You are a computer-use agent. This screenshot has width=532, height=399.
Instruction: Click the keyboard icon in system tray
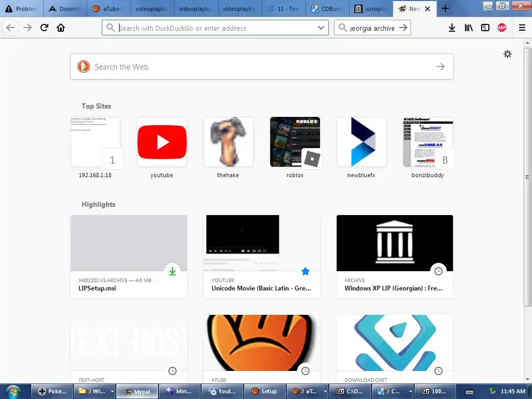click(470, 392)
